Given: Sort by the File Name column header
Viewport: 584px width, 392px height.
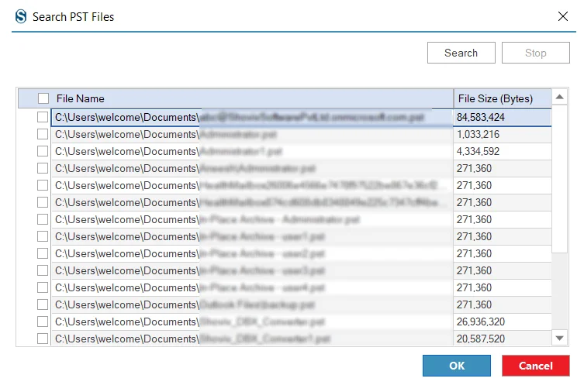Looking at the screenshot, I should click(x=236, y=98).
